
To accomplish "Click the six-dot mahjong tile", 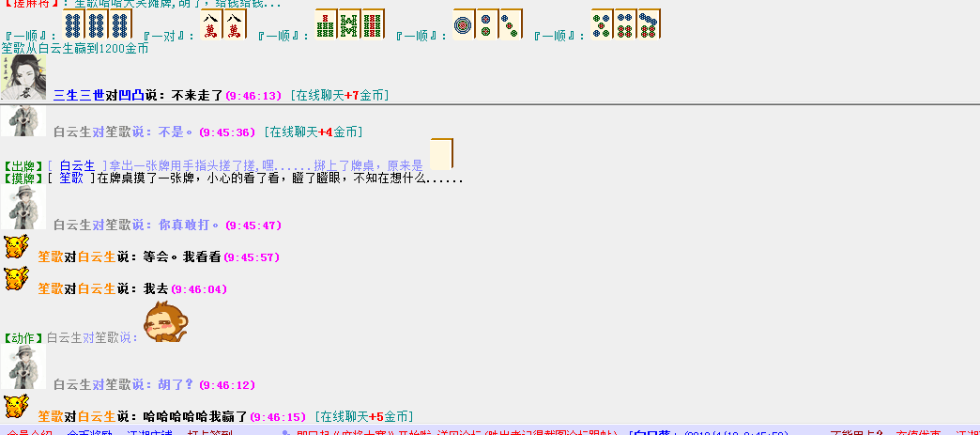I will tap(625, 24).
